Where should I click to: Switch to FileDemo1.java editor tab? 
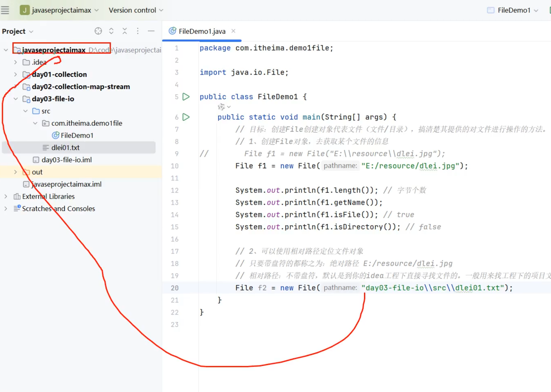pyautogui.click(x=202, y=31)
